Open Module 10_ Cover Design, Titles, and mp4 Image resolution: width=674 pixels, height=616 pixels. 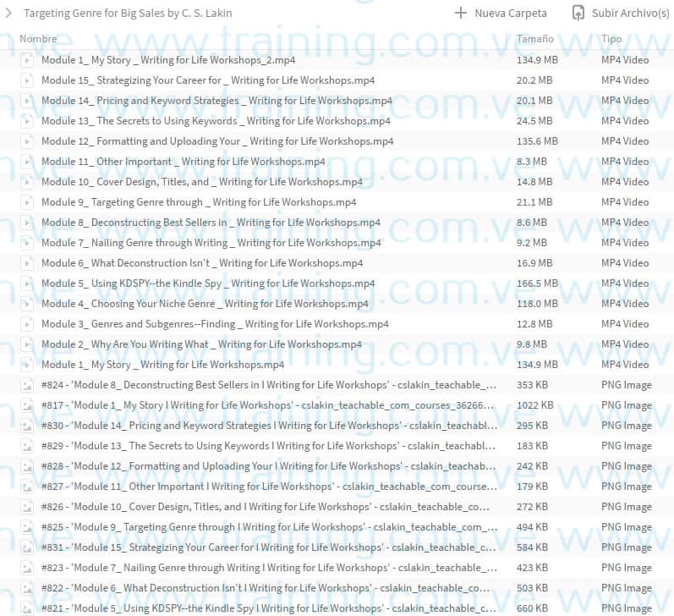(x=202, y=182)
